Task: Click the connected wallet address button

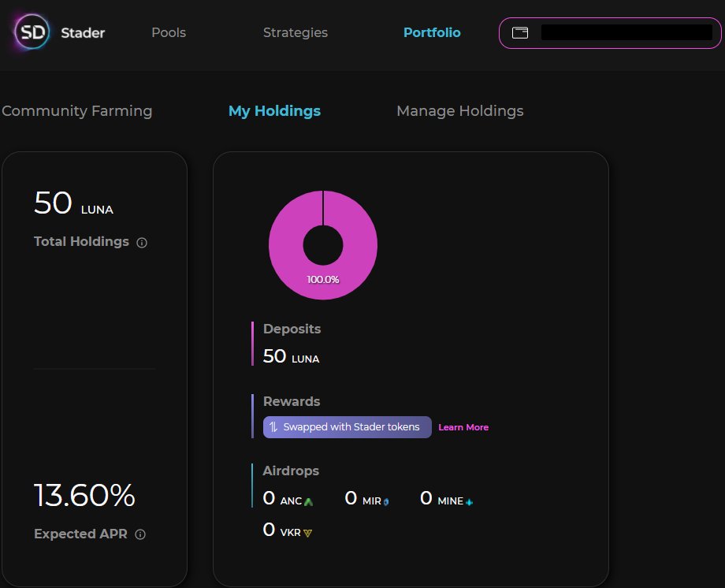Action: pos(610,33)
